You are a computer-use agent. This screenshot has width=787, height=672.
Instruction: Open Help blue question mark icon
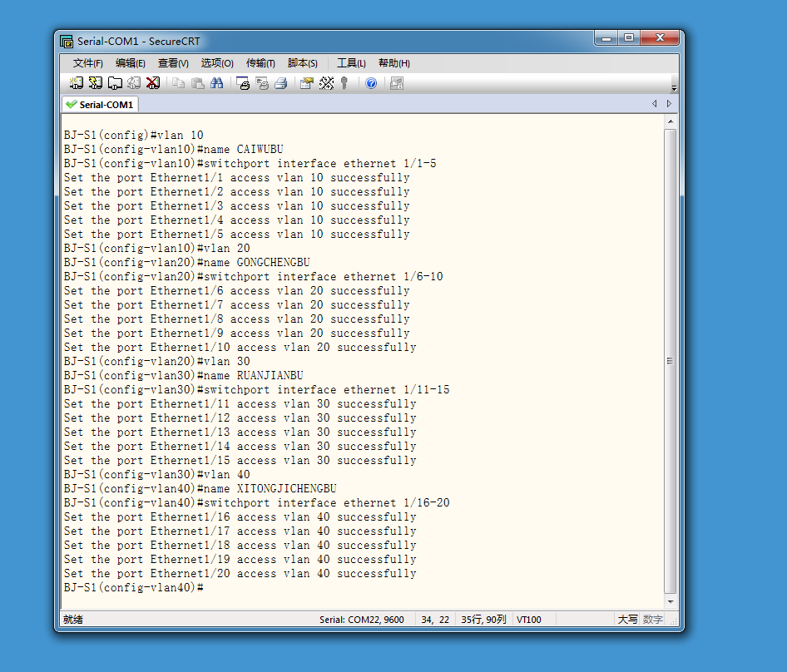point(371,83)
